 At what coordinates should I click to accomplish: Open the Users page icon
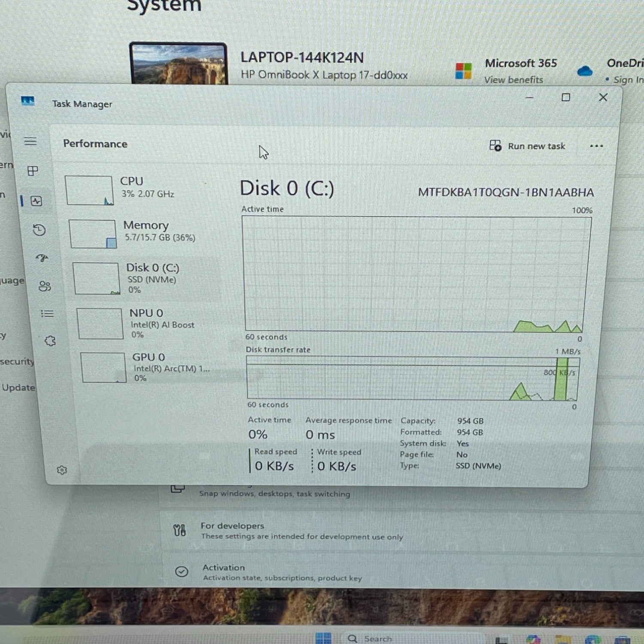[45, 286]
